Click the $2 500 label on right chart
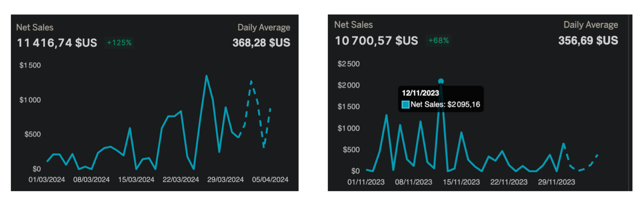644x204 pixels. (348, 64)
